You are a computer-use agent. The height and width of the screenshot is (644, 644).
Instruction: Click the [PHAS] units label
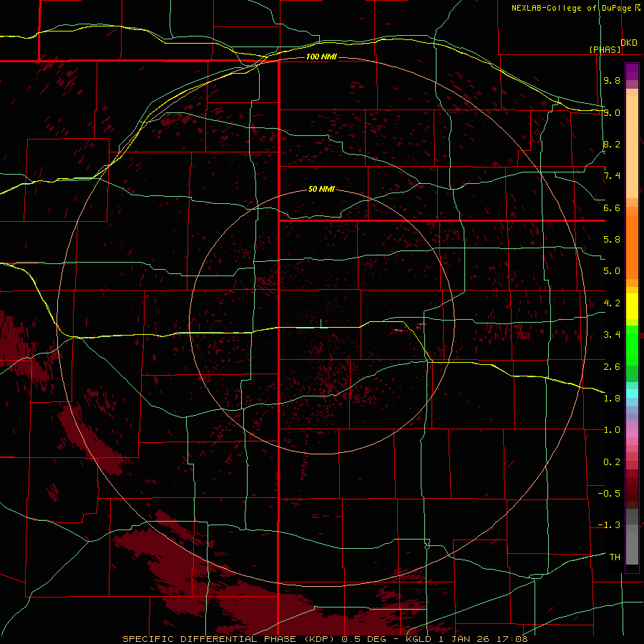[x=605, y=49]
